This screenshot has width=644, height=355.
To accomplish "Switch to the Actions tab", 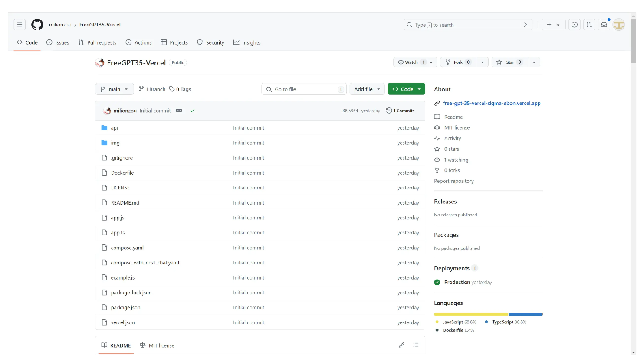I will (x=138, y=42).
